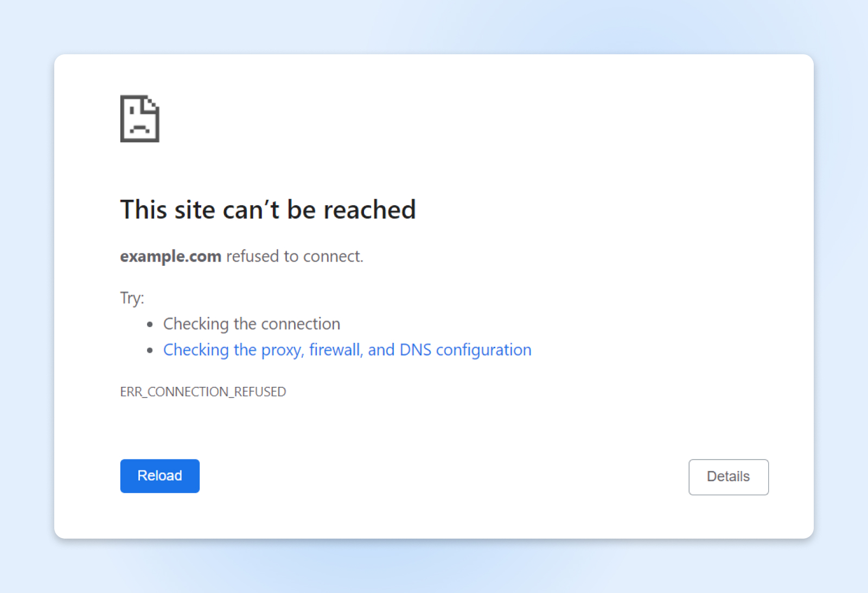Image resolution: width=868 pixels, height=593 pixels.
Task: Expand error details via the Details control
Action: pyautogui.click(x=728, y=476)
